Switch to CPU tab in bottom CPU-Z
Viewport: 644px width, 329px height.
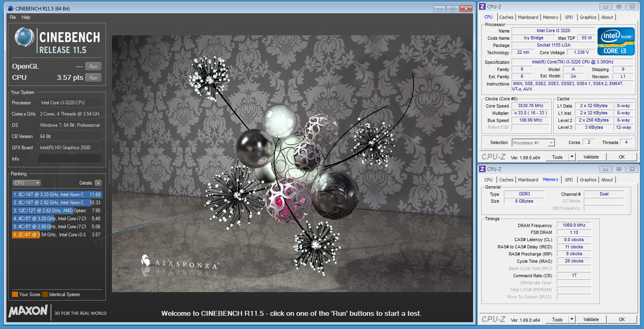pyautogui.click(x=488, y=180)
